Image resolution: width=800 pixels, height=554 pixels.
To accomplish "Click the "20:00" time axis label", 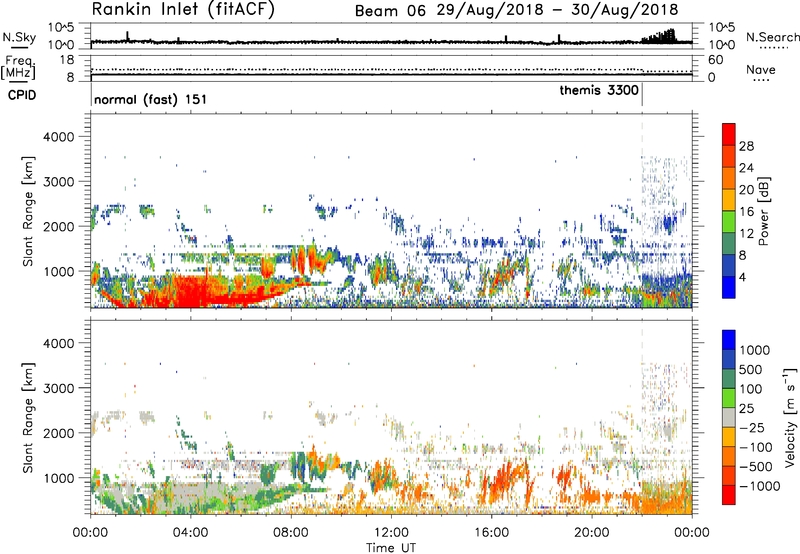I will (x=592, y=532).
